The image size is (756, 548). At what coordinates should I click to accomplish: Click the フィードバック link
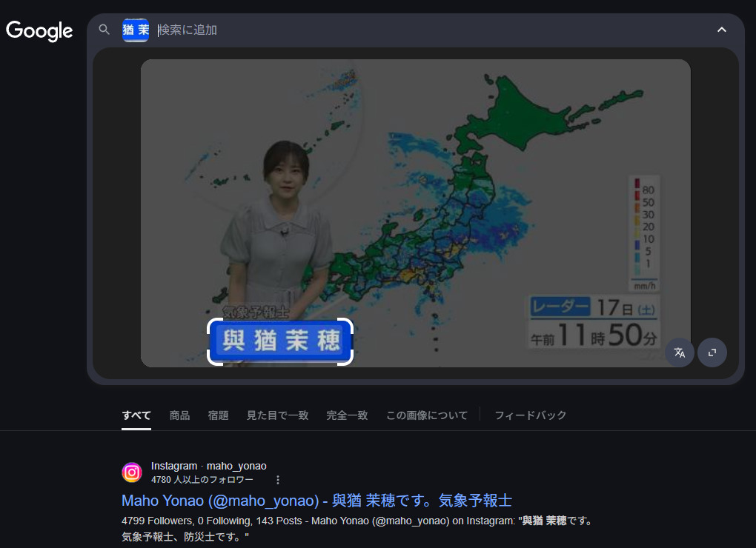click(531, 415)
